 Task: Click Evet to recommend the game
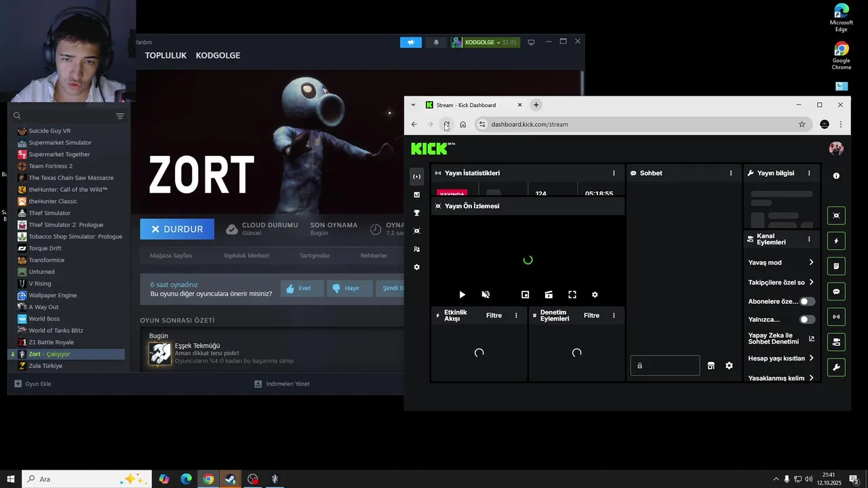click(x=302, y=289)
